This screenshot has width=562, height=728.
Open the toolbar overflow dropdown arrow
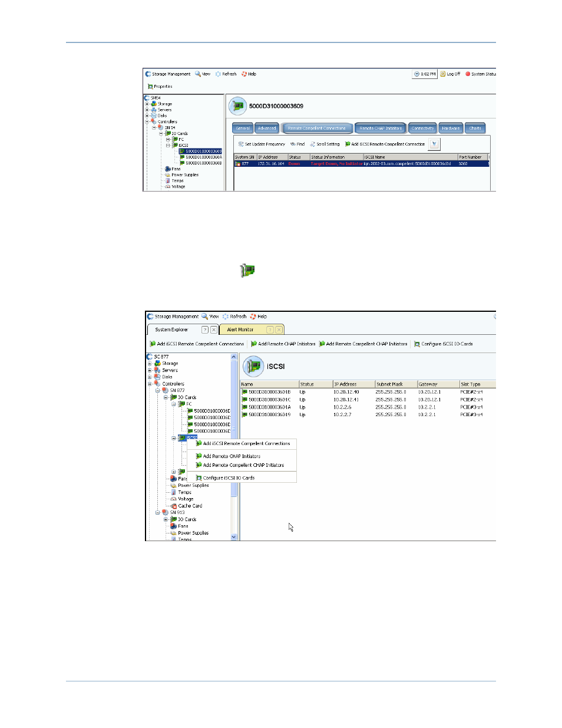point(434,144)
